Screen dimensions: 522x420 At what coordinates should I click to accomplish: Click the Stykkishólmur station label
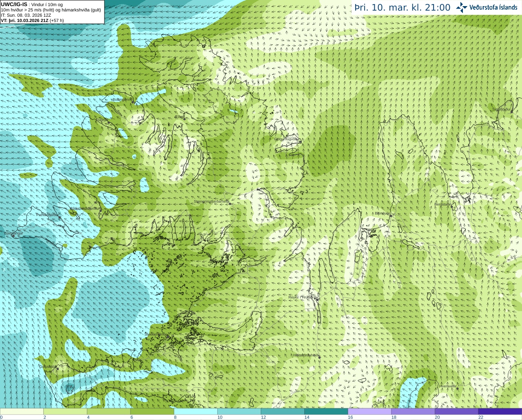coord(156,334)
